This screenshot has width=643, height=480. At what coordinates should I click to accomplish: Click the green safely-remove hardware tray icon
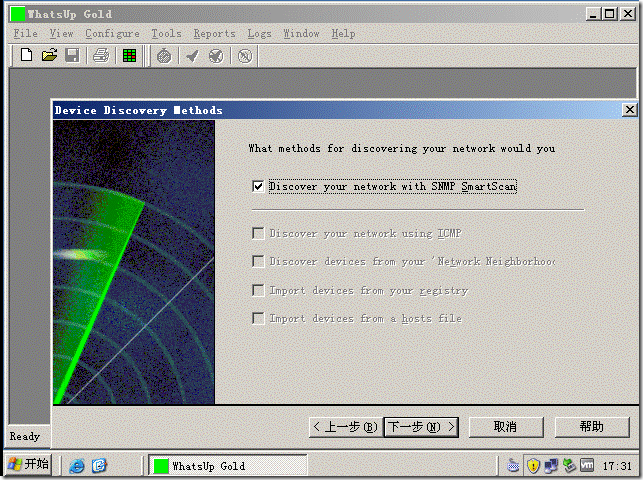(569, 465)
